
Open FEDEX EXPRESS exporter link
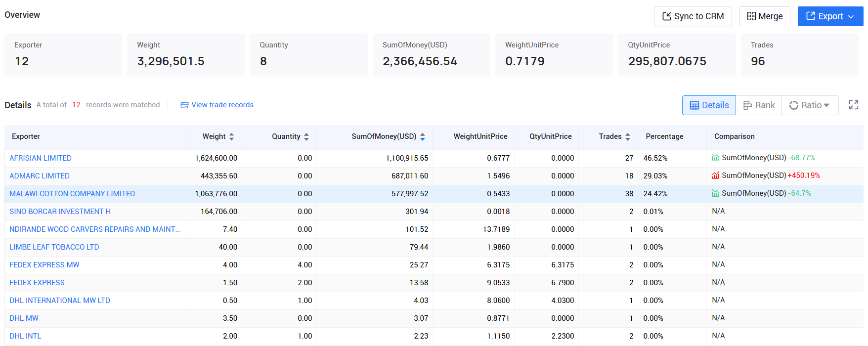tap(37, 283)
